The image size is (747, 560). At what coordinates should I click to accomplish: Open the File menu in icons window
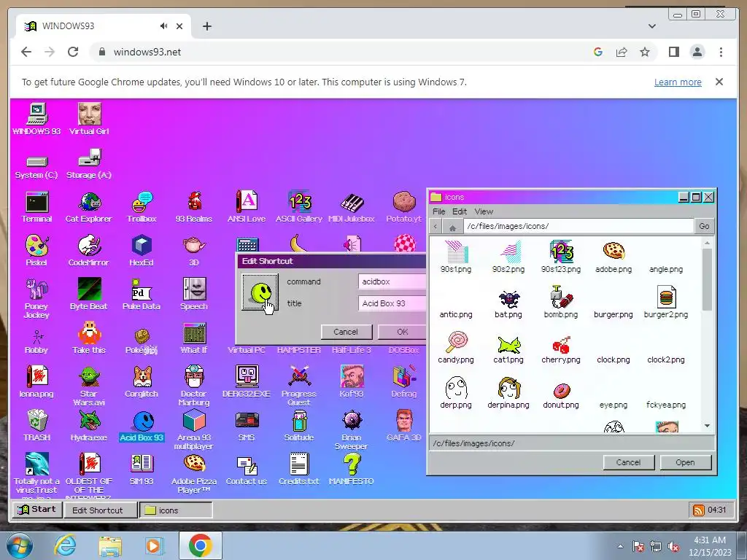click(438, 211)
